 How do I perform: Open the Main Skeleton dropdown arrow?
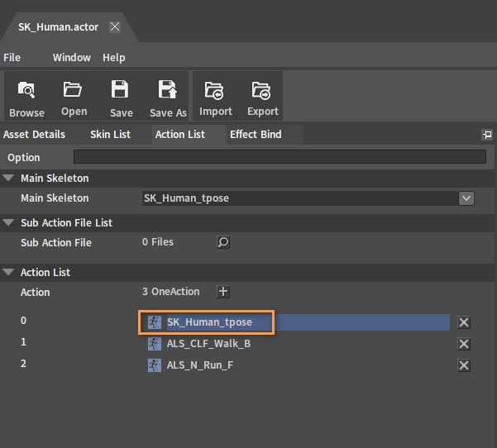coord(466,198)
